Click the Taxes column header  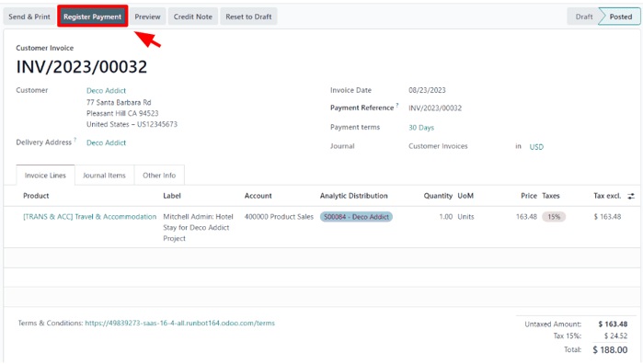pos(551,196)
